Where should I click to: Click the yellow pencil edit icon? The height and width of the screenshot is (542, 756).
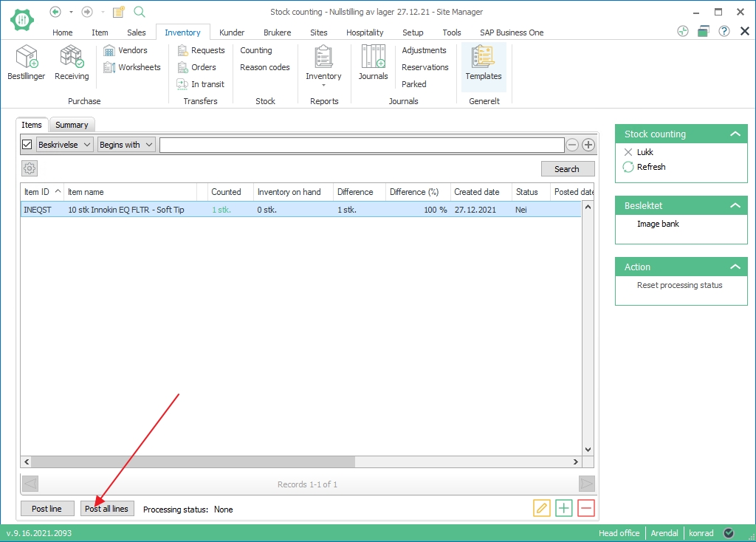542,508
